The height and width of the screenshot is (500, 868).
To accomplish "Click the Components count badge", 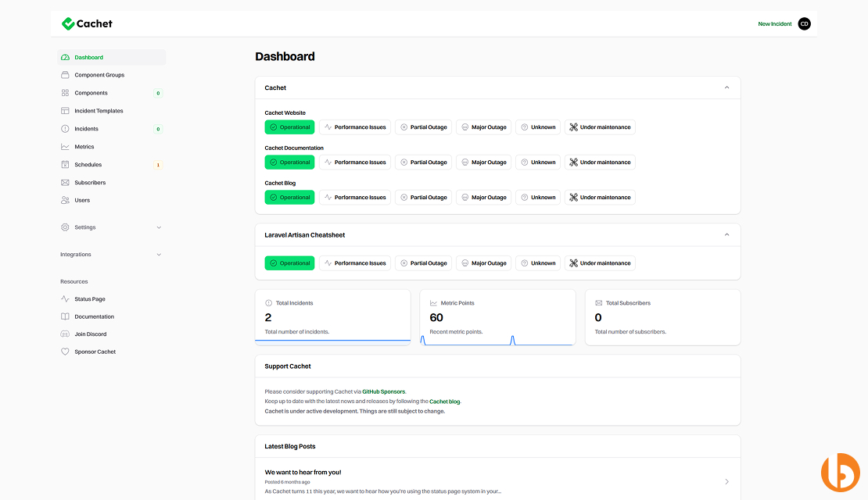I will click(x=158, y=93).
